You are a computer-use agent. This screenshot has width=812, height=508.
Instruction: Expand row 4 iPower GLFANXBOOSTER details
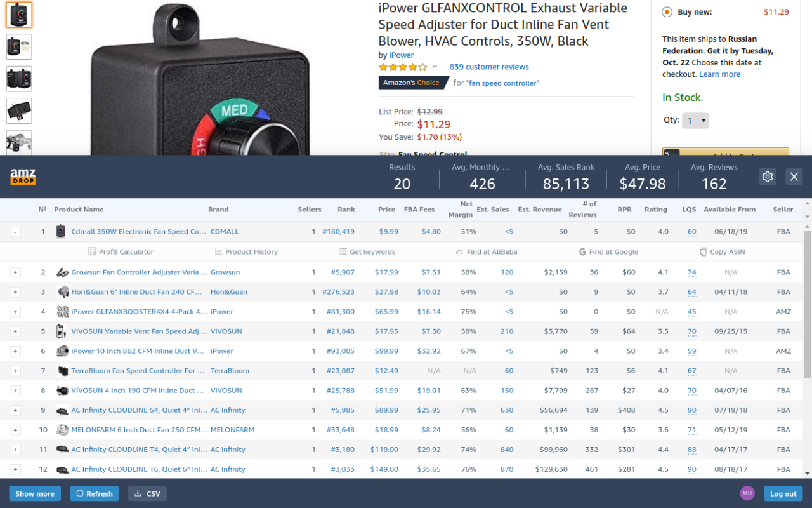pos(16,312)
